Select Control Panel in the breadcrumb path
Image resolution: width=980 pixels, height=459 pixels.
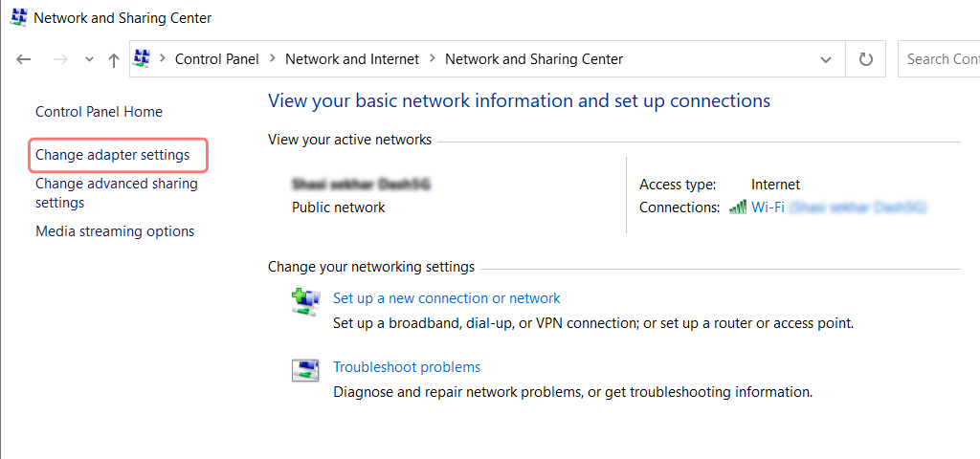(x=216, y=59)
